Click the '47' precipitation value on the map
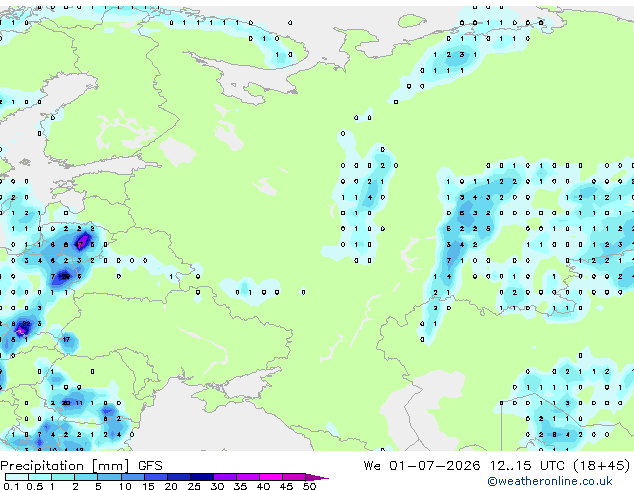 pos(80,245)
